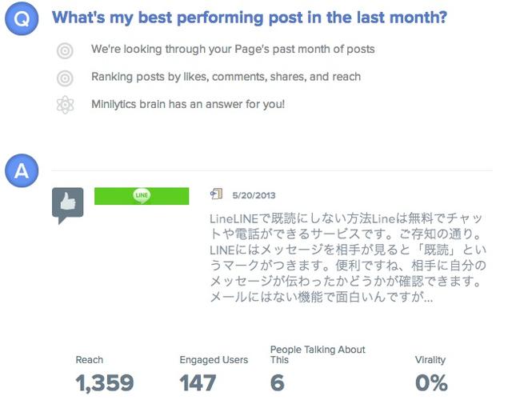Click the atom Minilytics brain icon
The width and height of the screenshot is (512, 420).
click(66, 105)
